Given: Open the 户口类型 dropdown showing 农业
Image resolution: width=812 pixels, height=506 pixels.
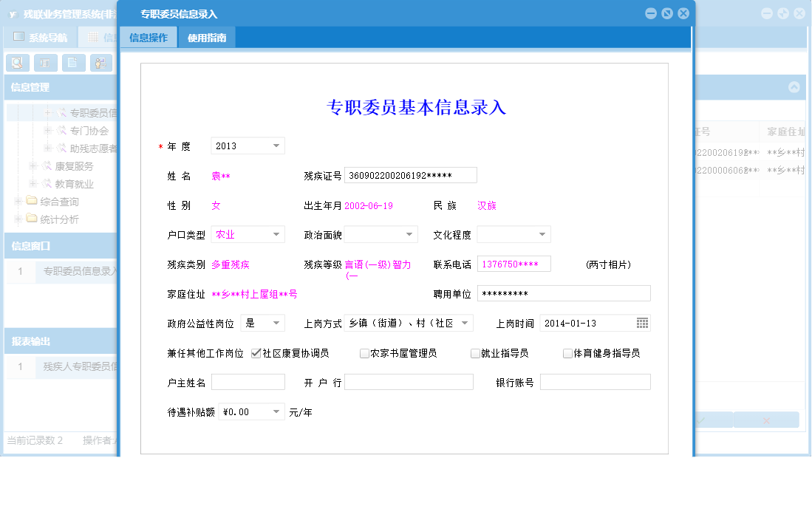Looking at the screenshot, I should (276, 233).
